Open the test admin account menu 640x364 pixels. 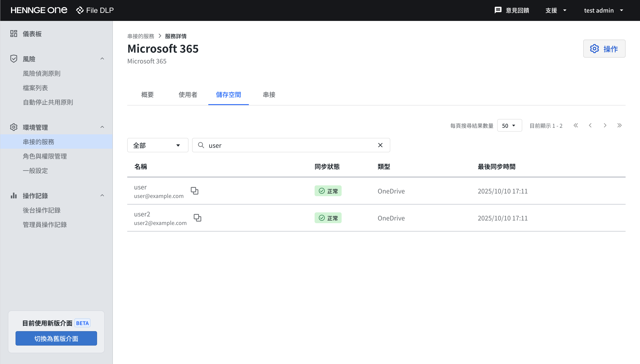tap(604, 10)
